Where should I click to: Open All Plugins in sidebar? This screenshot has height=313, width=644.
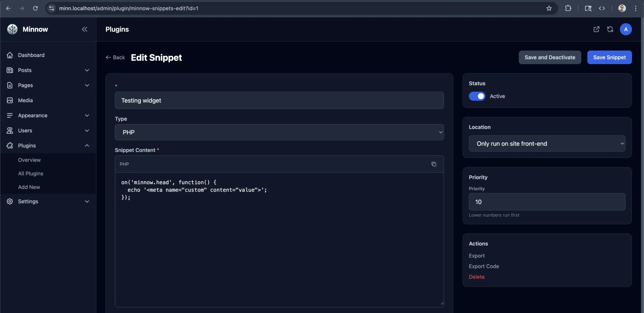coord(31,173)
